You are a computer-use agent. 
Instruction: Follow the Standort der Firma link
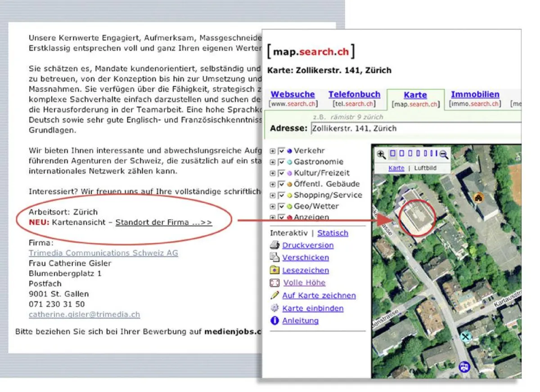(x=163, y=222)
